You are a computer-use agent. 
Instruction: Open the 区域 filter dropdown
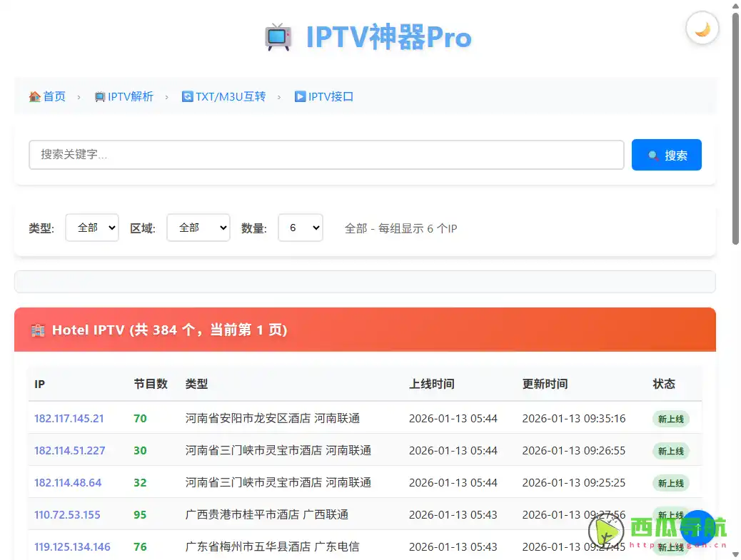(x=198, y=228)
